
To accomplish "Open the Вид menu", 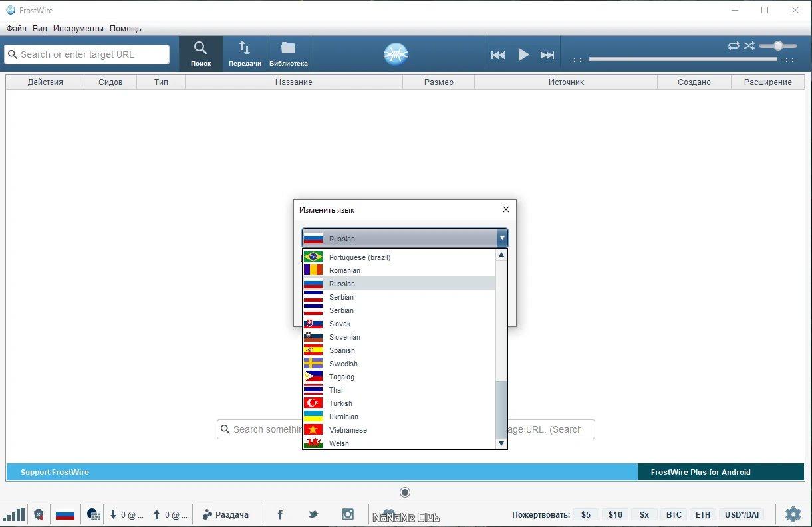I will coord(40,29).
